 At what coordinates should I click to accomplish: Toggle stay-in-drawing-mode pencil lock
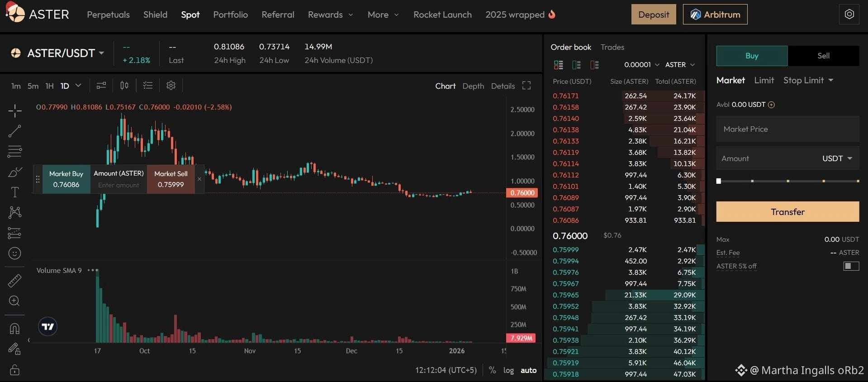(14, 349)
